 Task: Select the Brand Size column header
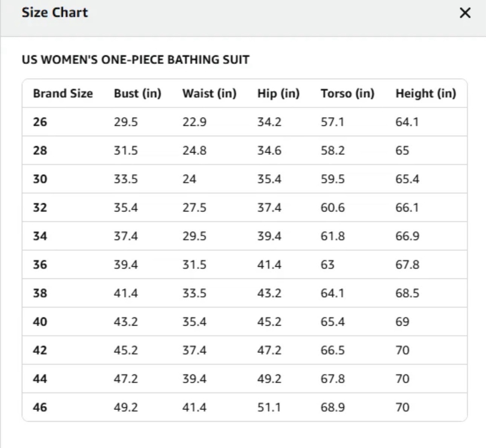[63, 93]
